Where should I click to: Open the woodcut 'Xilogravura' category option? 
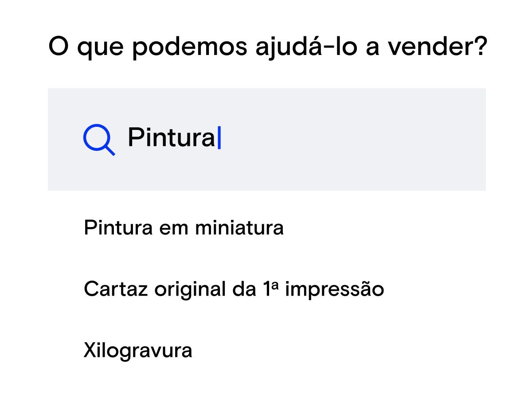pos(138,351)
